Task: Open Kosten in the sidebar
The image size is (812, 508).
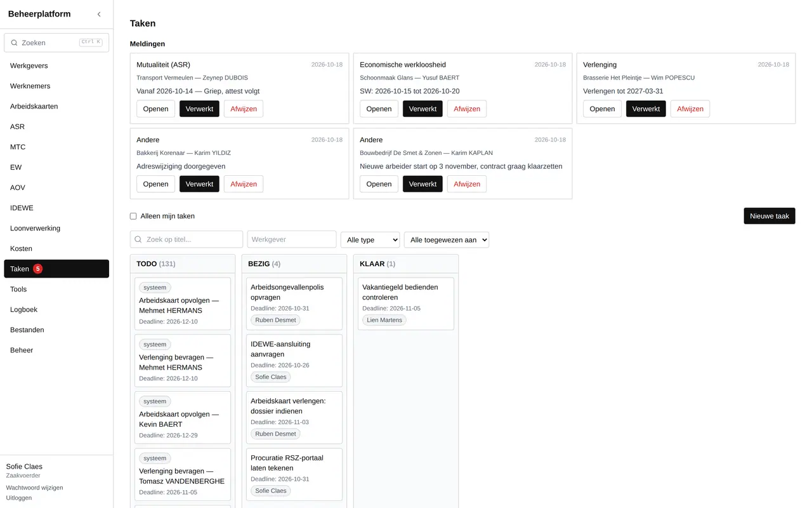Action: click(x=56, y=248)
